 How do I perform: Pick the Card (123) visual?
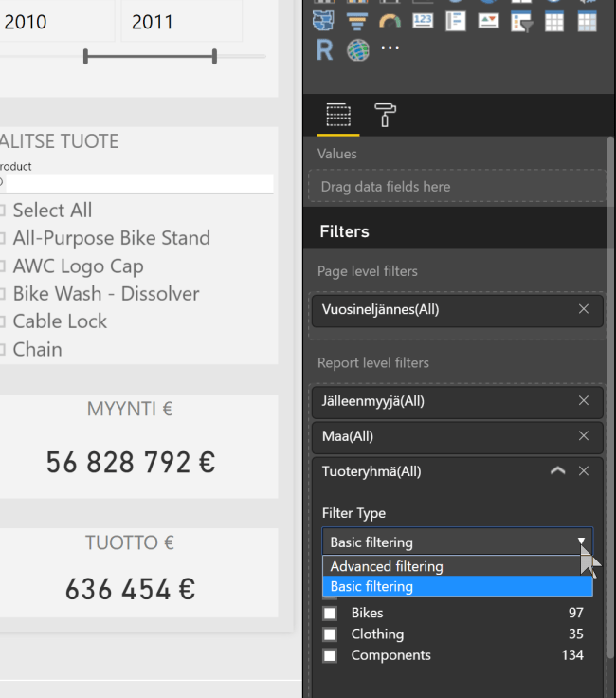click(423, 20)
